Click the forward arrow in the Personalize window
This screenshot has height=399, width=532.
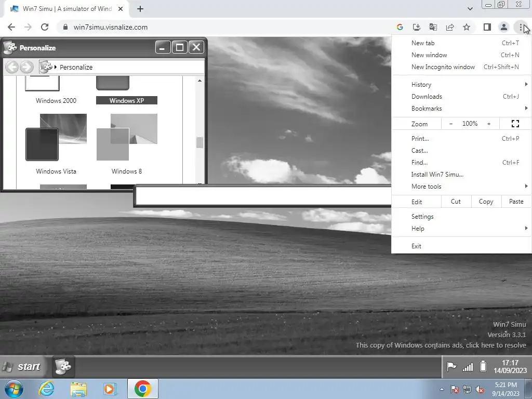[26, 67]
